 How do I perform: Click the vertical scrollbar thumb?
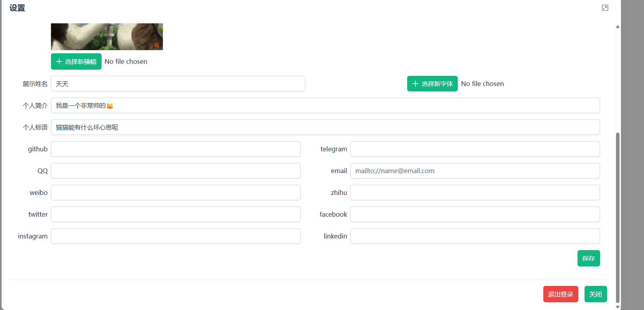tap(618, 218)
